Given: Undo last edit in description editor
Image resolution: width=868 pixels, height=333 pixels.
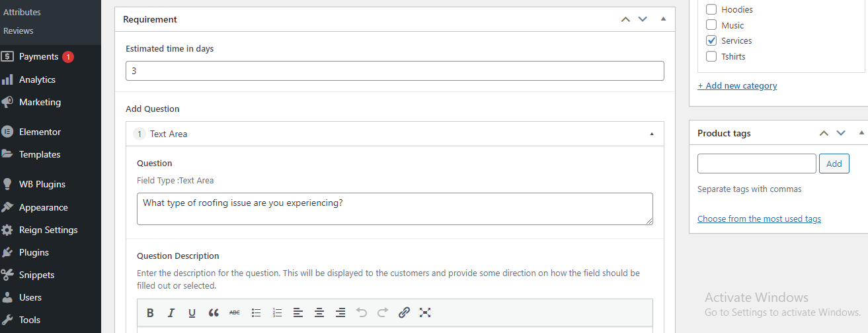Looking at the screenshot, I should (x=362, y=312).
